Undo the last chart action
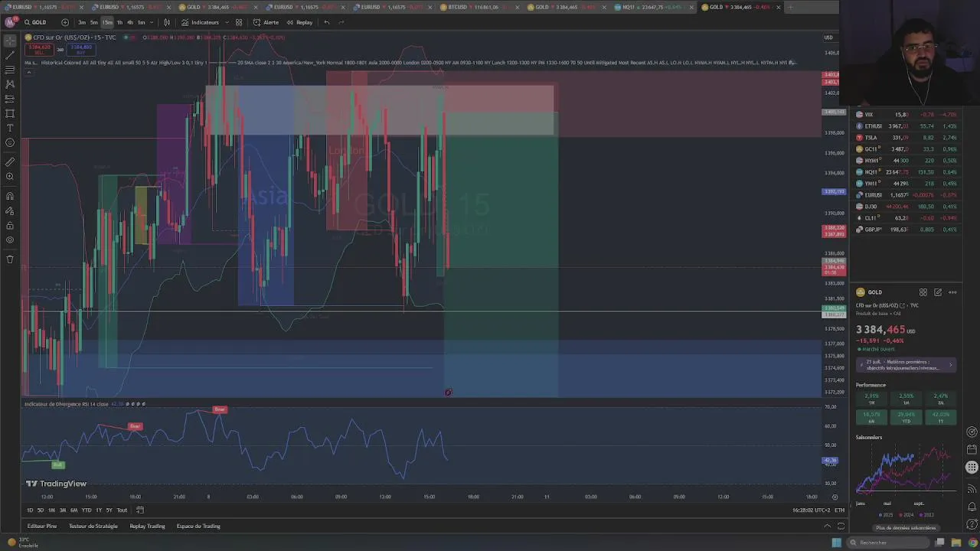 tap(327, 22)
